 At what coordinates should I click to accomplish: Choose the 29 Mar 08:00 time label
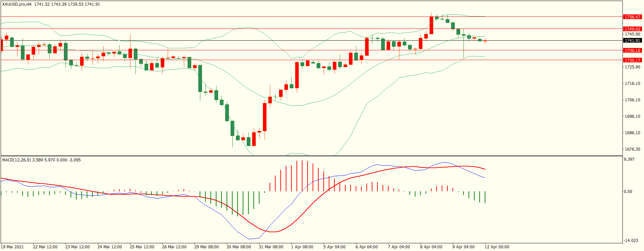pos(206,247)
